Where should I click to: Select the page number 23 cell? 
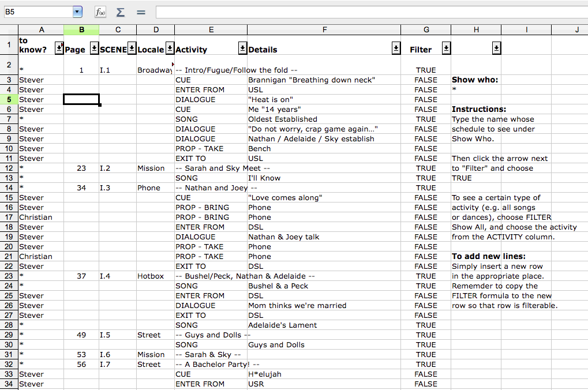click(x=81, y=168)
